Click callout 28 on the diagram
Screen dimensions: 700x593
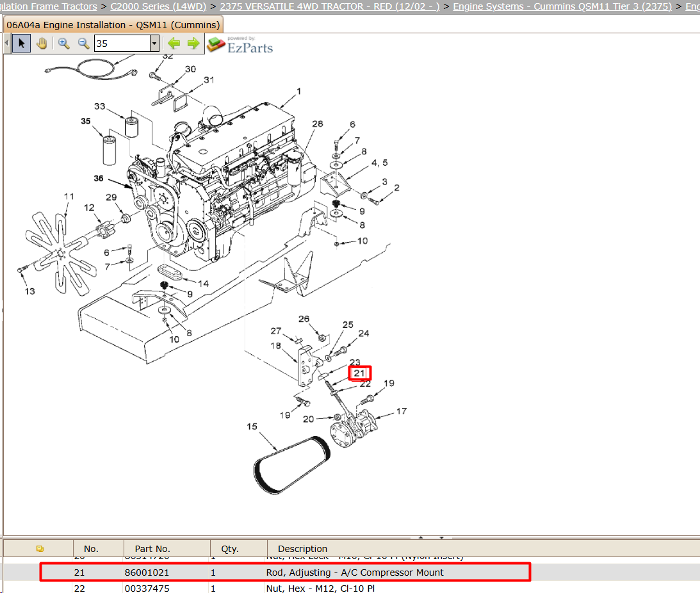click(318, 124)
